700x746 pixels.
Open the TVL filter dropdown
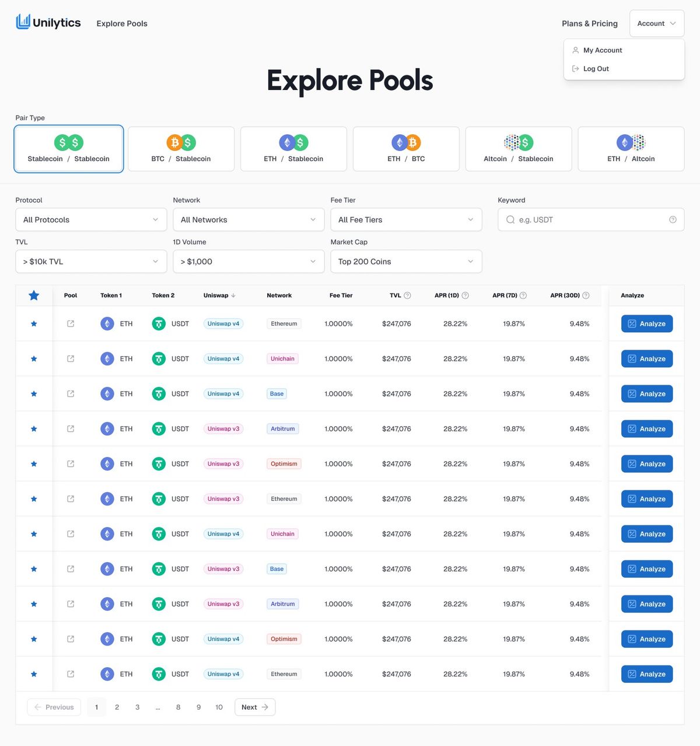91,262
